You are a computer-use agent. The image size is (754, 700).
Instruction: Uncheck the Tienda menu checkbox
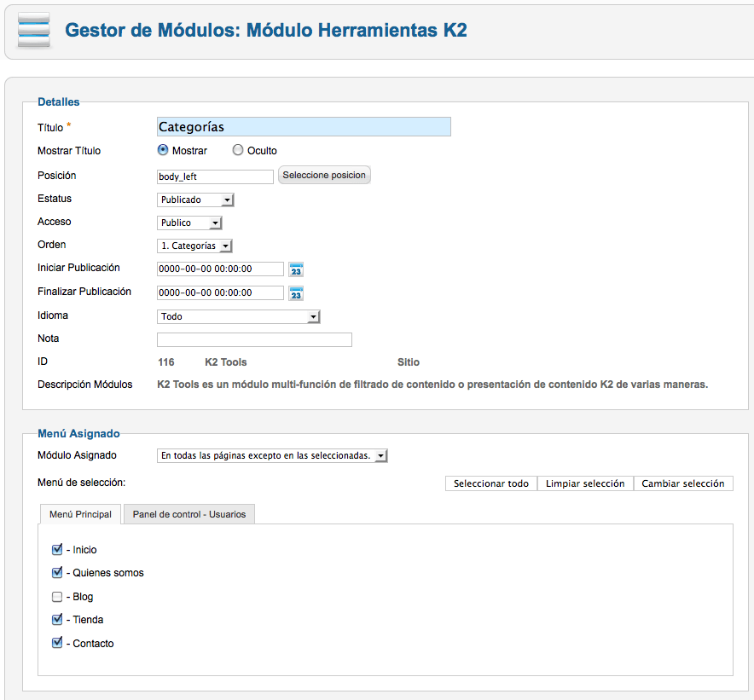click(57, 619)
